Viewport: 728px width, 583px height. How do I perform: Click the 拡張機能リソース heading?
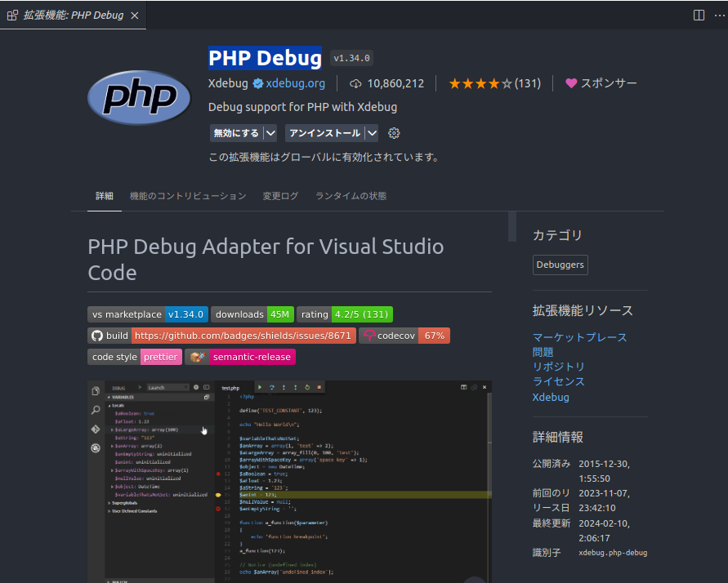tap(583, 310)
